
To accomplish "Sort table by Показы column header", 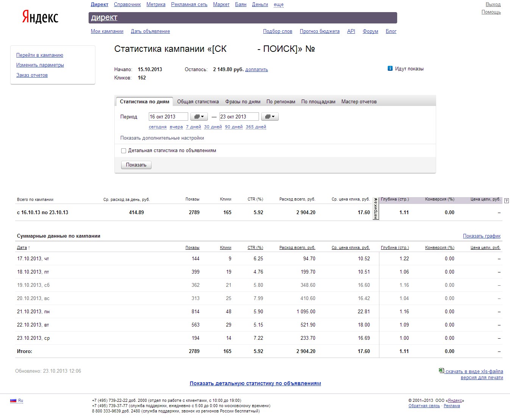I will pos(192,248).
